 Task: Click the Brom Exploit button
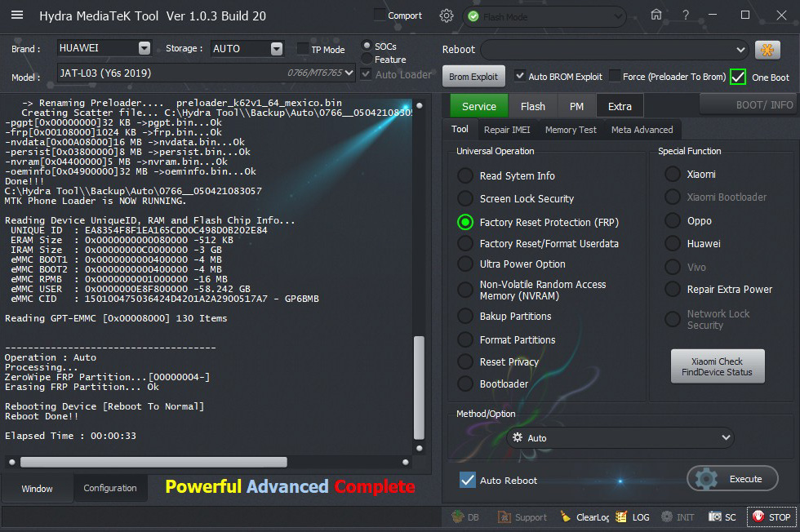pyautogui.click(x=473, y=77)
